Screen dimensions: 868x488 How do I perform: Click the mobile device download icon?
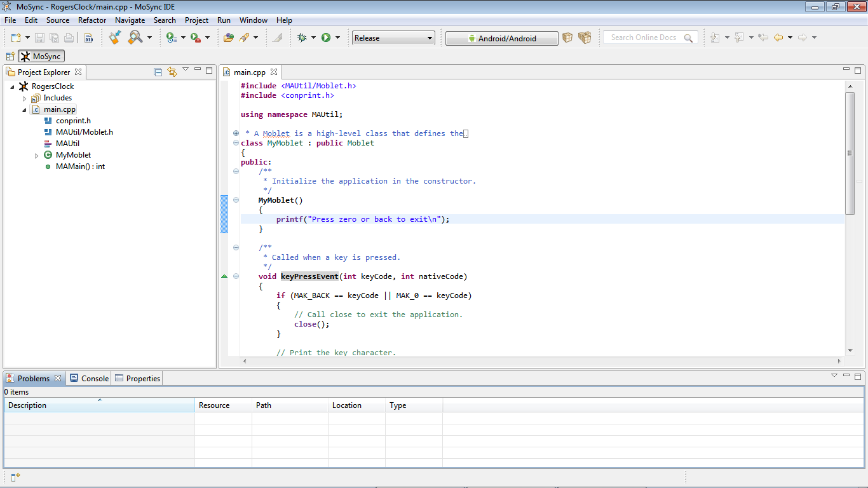[x=115, y=37]
